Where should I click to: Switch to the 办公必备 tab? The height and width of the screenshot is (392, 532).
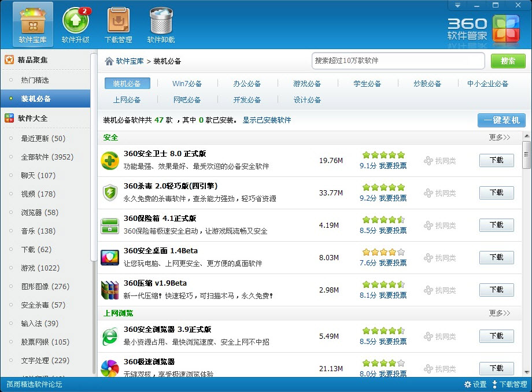247,84
